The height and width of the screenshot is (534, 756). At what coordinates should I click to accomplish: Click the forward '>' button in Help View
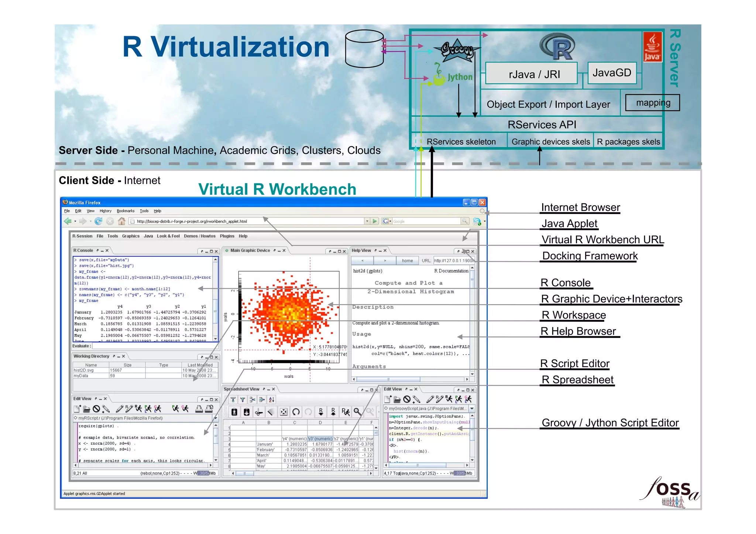pos(385,261)
